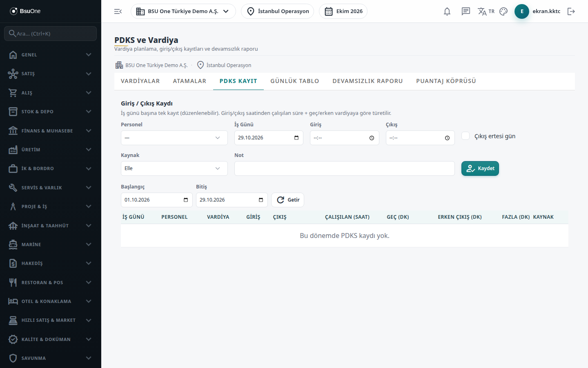Focus the Ara search box
588x368 pixels.
51,34
